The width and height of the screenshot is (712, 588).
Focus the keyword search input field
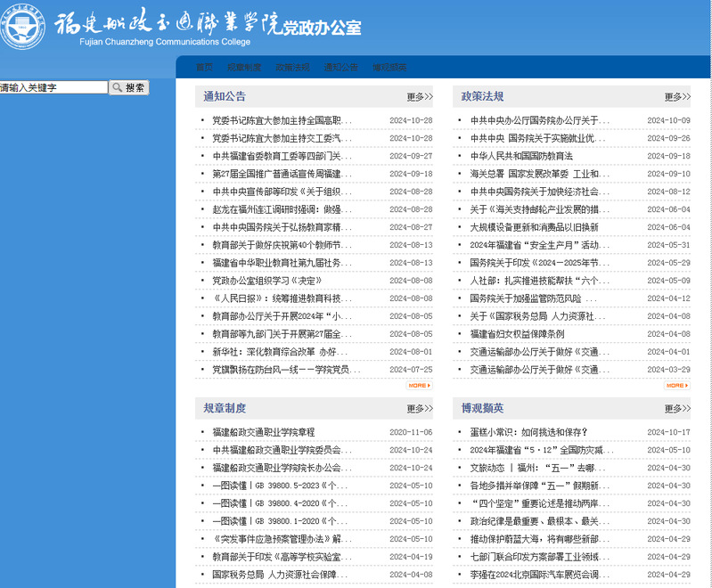pos(53,87)
